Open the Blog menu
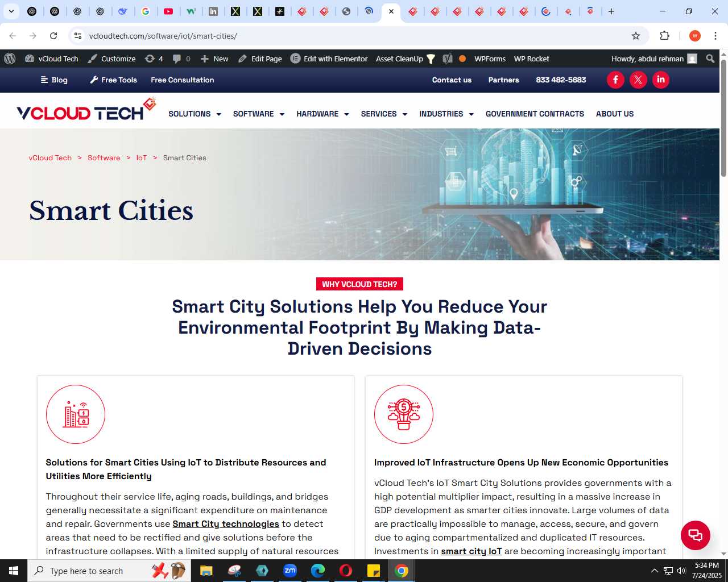The height and width of the screenshot is (582, 728). (x=54, y=80)
